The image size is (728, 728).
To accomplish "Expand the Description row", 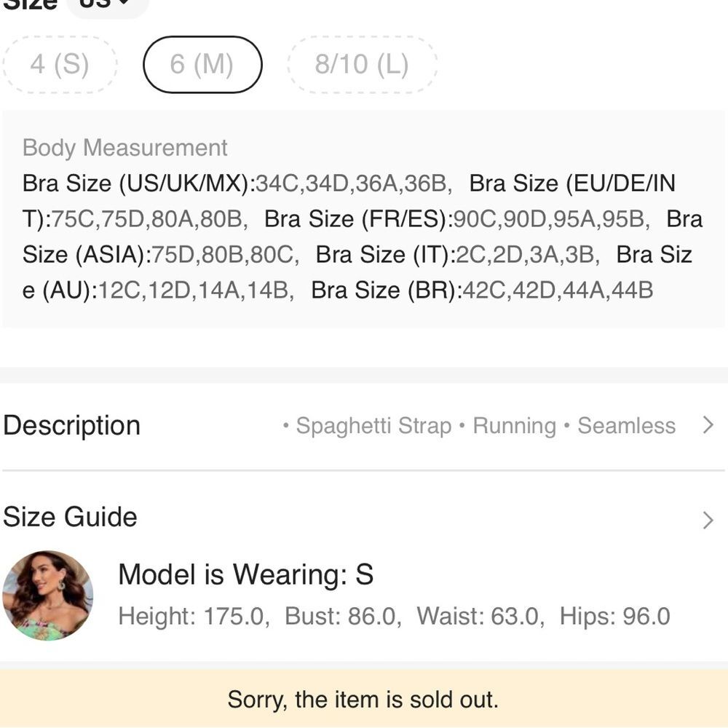I will [x=364, y=425].
